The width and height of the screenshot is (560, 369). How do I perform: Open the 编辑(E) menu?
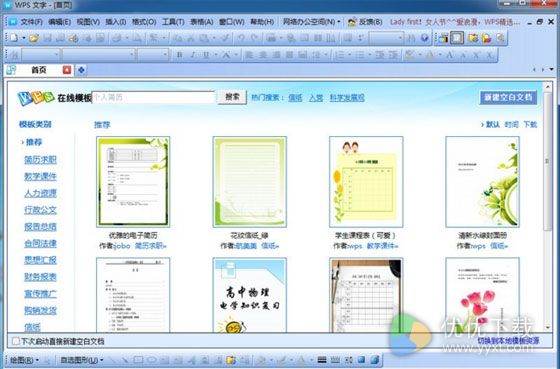59,22
